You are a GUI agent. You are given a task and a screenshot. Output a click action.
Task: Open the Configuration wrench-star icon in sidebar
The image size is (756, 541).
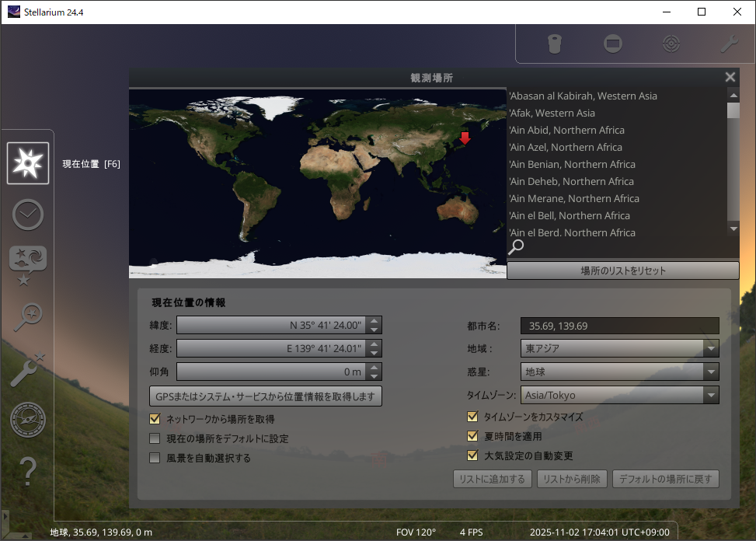pyautogui.click(x=28, y=369)
